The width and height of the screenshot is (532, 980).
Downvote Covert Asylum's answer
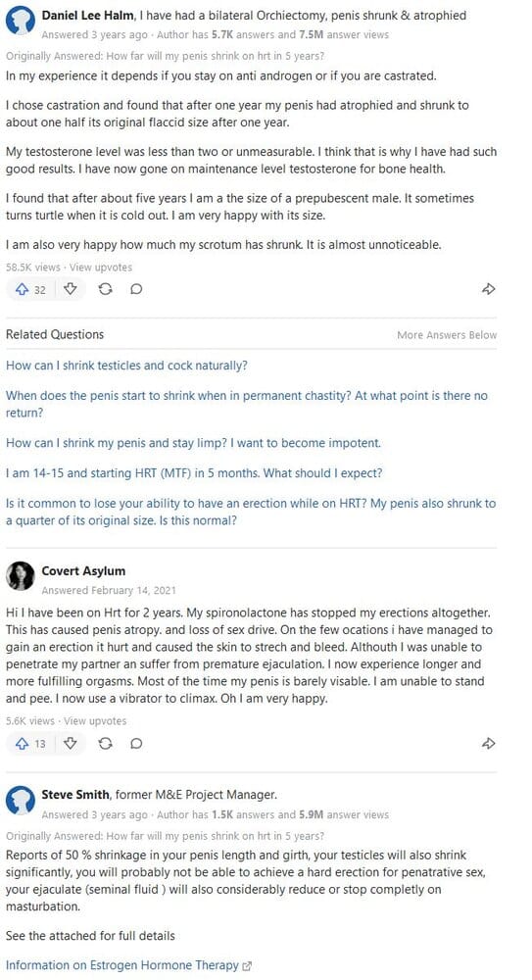pos(71,743)
